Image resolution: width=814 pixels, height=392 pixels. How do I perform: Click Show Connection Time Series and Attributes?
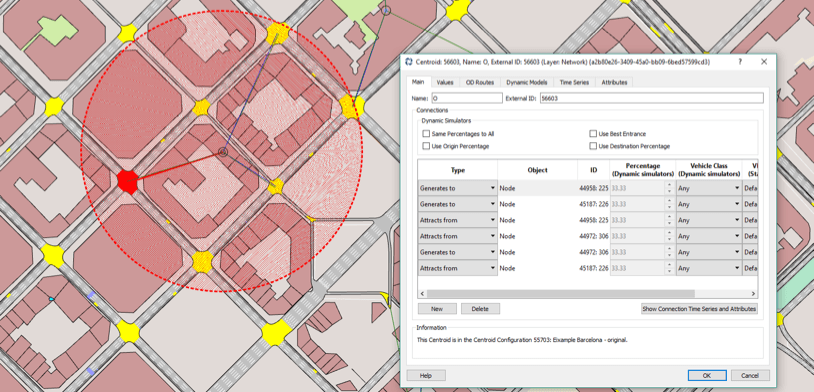[699, 309]
